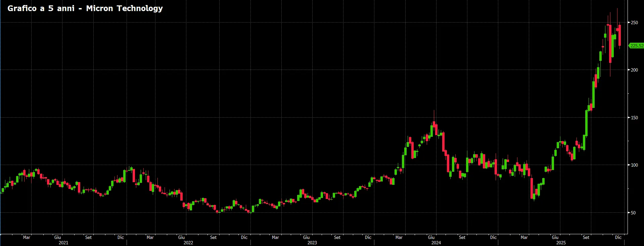
Task: Click the 2025 year label on the time axis
Action: [x=561, y=243]
